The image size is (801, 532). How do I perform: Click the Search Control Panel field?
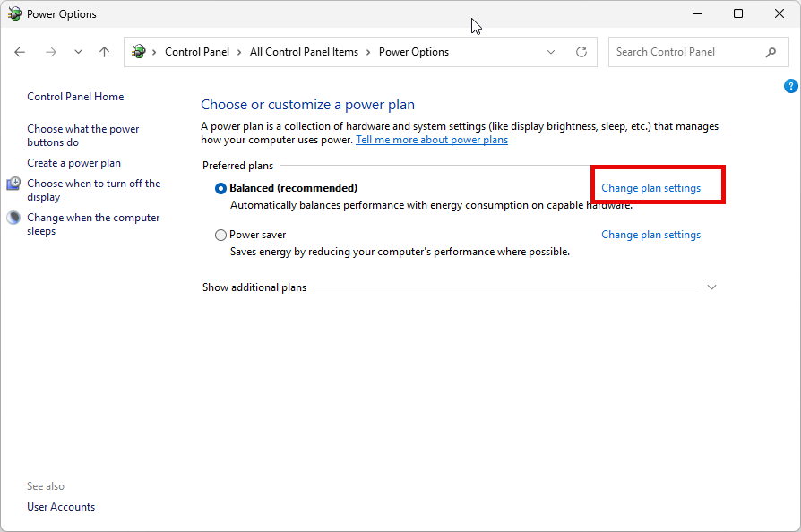coord(685,52)
